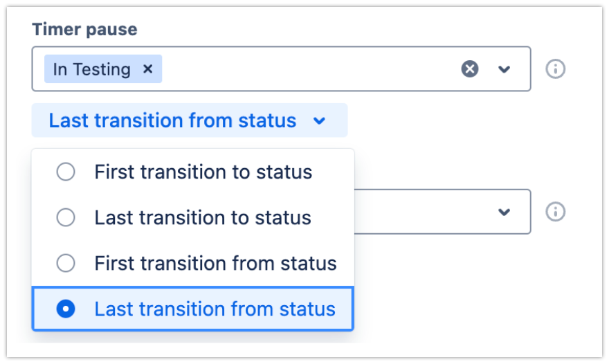Click the checked radio circle in the menu

click(x=66, y=309)
